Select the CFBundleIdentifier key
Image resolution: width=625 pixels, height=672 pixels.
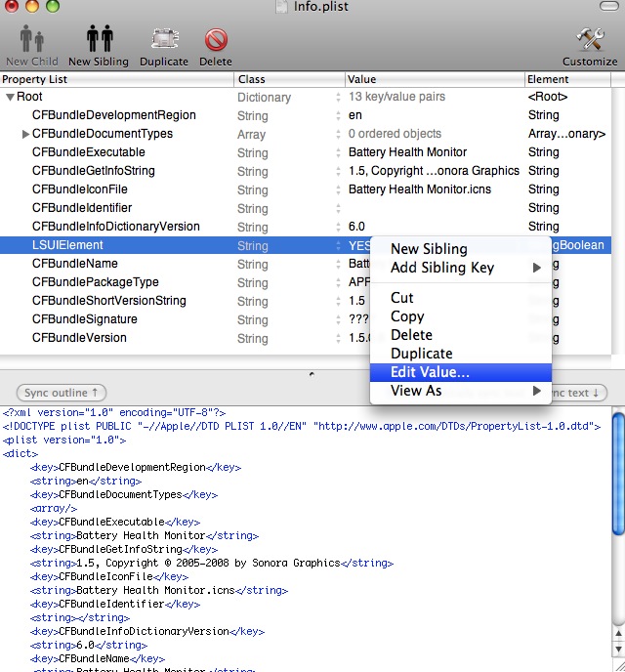tap(82, 208)
